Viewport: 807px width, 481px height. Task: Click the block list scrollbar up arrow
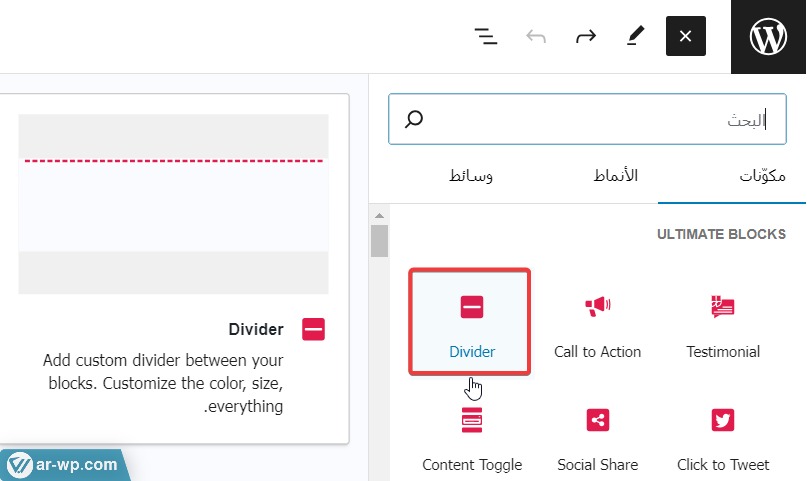379,216
